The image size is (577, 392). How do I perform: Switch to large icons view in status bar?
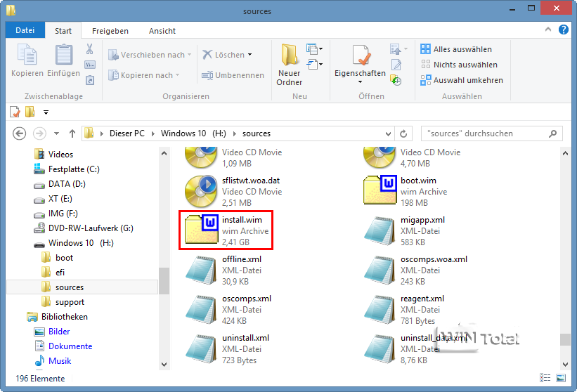pyautogui.click(x=561, y=378)
